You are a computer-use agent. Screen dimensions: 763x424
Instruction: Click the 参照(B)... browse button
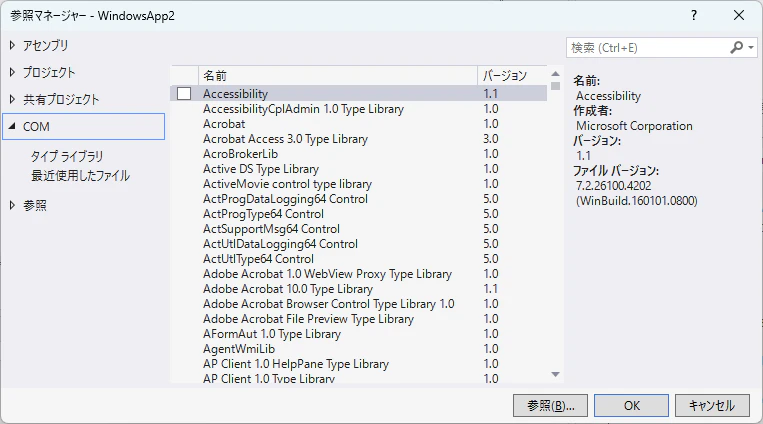coord(550,406)
